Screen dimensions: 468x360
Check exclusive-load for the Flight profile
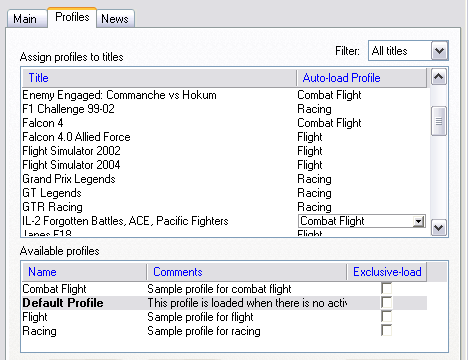[387, 316]
